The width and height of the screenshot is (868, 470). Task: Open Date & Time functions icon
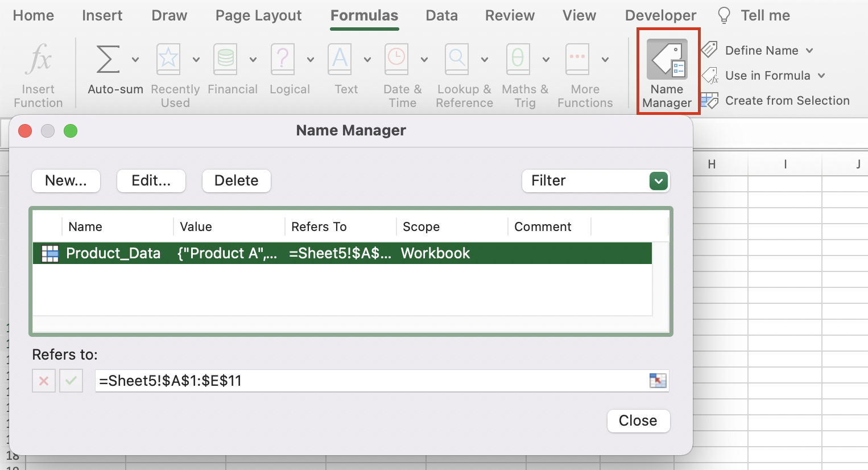[396, 59]
